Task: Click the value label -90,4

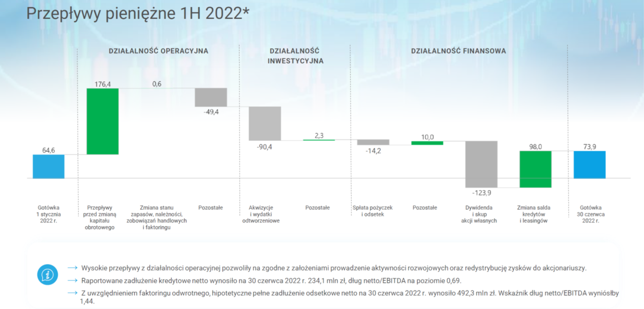Action: click(265, 146)
